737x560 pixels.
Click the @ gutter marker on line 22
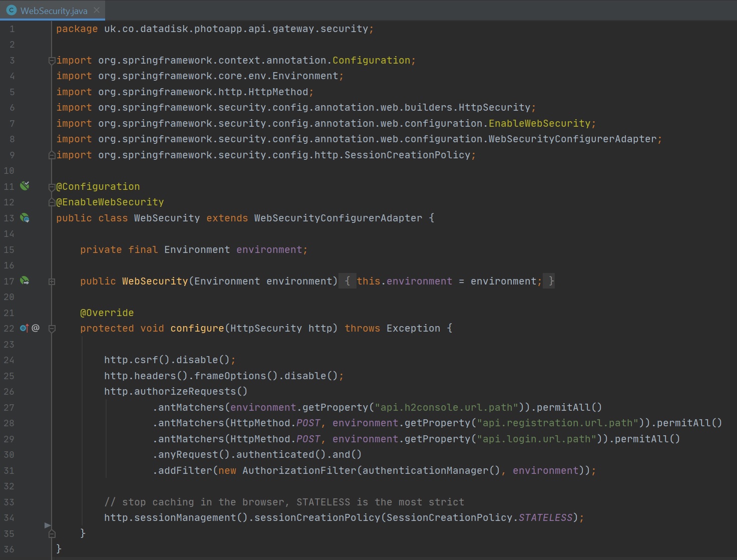[36, 328]
